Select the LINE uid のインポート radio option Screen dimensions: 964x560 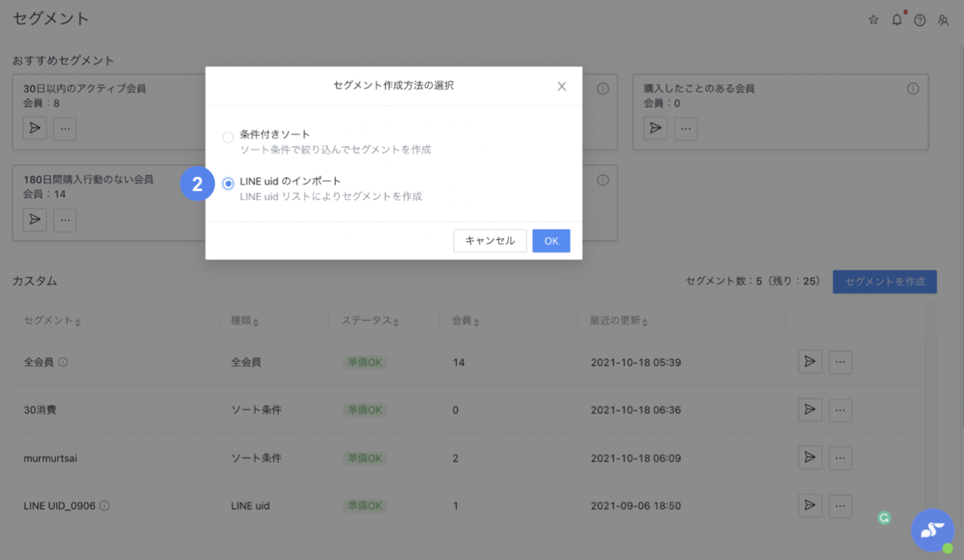click(x=228, y=184)
